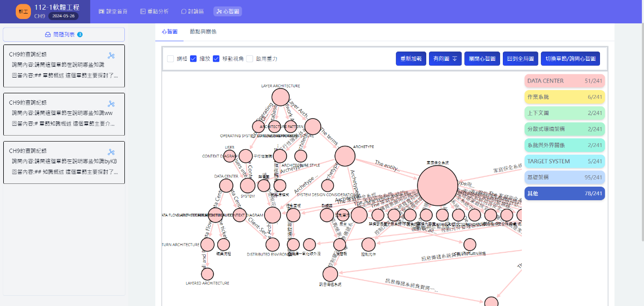The height and width of the screenshot is (306, 644).
Task: Enable the 網格 grid checkbox
Action: tap(171, 59)
